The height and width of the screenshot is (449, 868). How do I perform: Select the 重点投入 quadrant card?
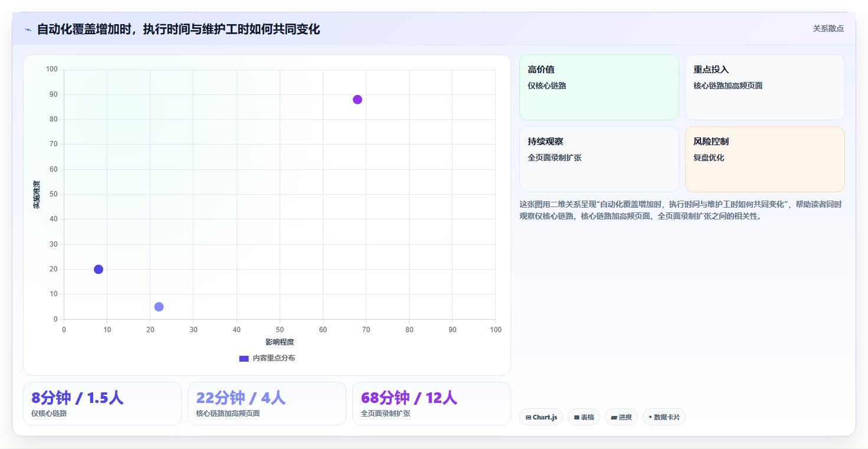tap(765, 87)
